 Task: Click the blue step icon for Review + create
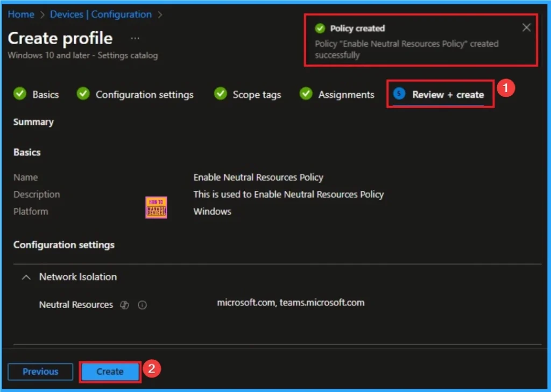pos(399,94)
